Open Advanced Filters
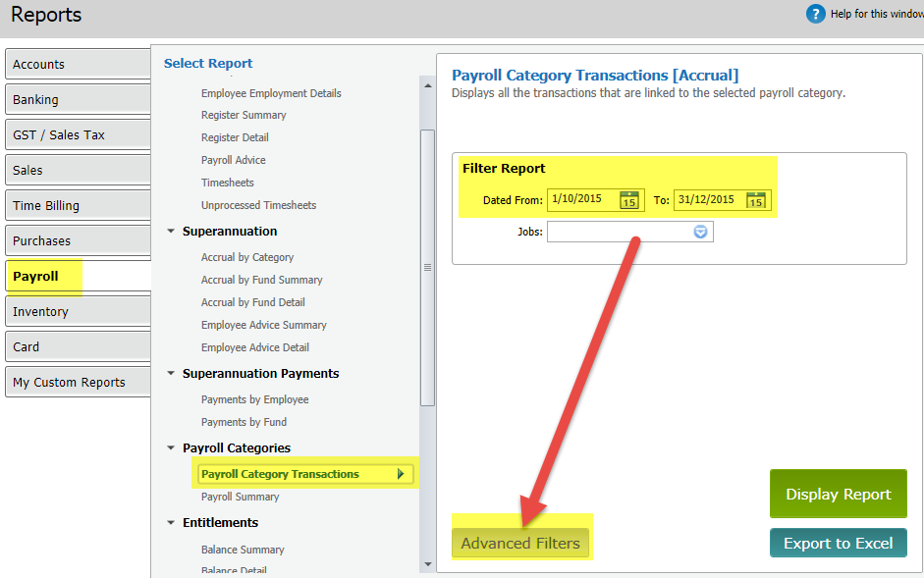The image size is (924, 578). coord(520,543)
